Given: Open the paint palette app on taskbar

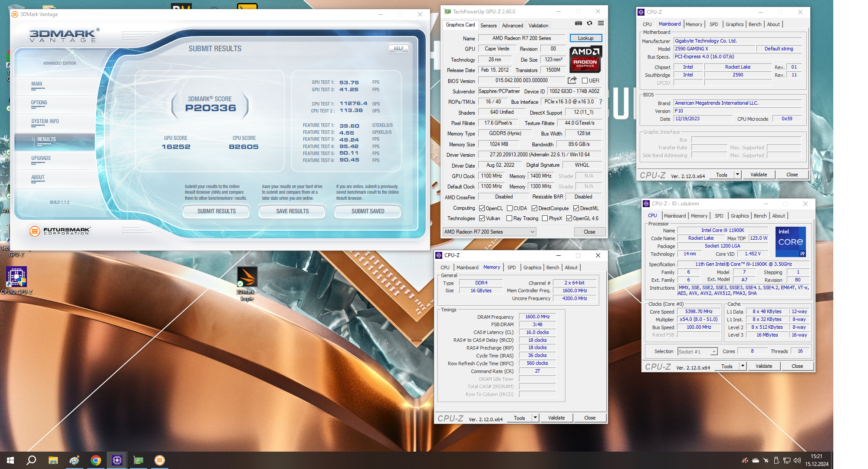Looking at the screenshot, I should (x=74, y=460).
